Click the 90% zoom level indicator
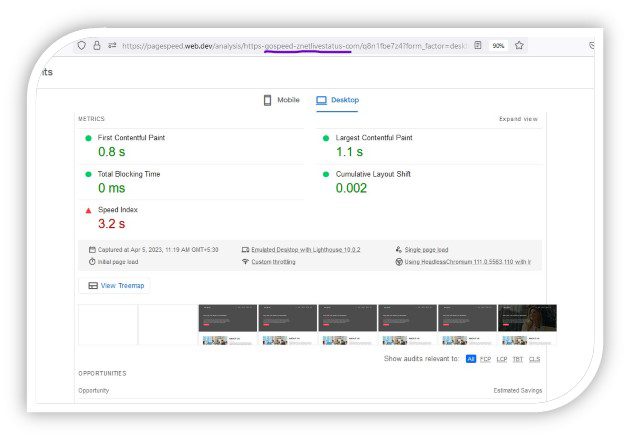The width and height of the screenshot is (630, 439). [498, 45]
